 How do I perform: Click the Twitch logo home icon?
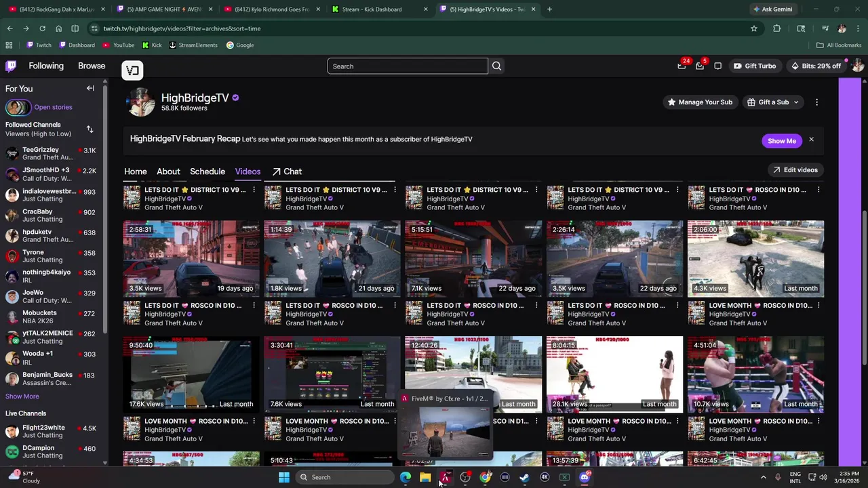coord(11,66)
